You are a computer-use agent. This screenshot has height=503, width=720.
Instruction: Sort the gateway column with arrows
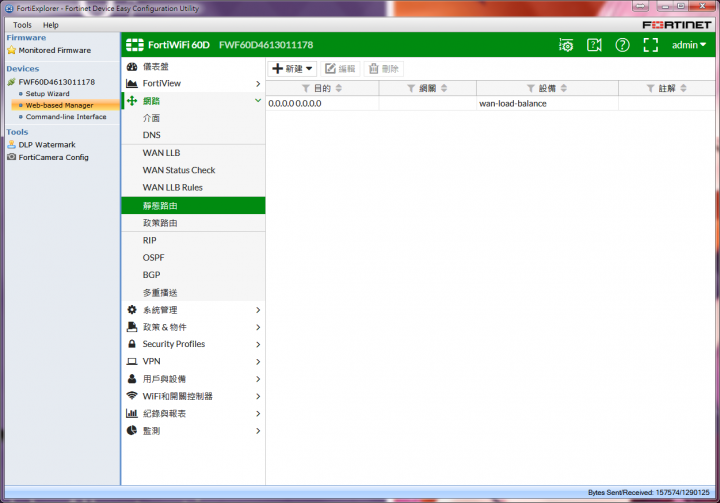click(x=444, y=88)
